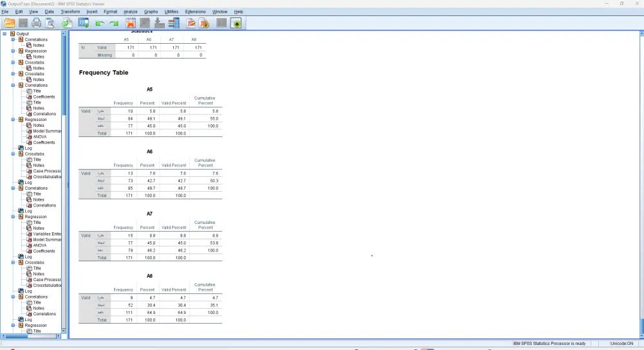The width and height of the screenshot is (644, 350).
Task: Open the Variables dialog from the toolbar
Action: [x=174, y=23]
